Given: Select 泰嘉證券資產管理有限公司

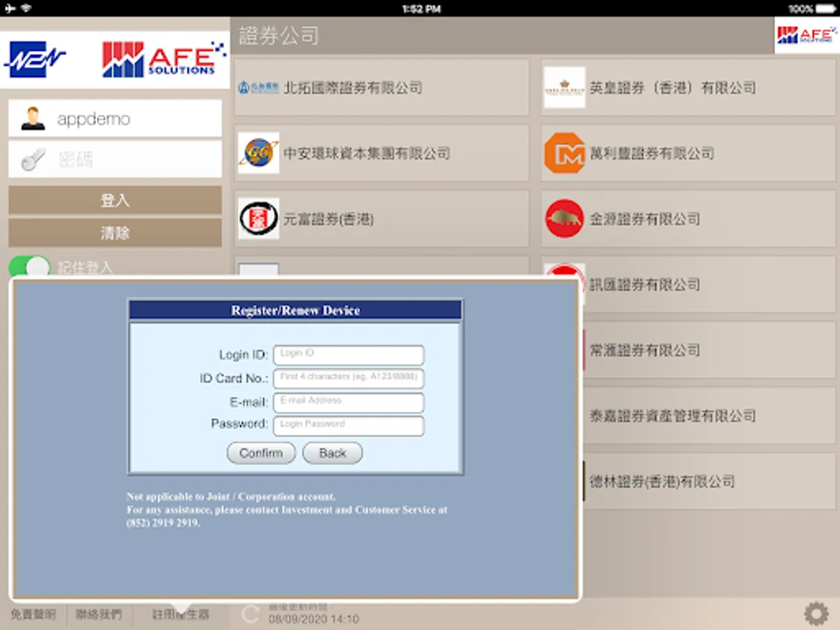Looking at the screenshot, I should tap(708, 416).
